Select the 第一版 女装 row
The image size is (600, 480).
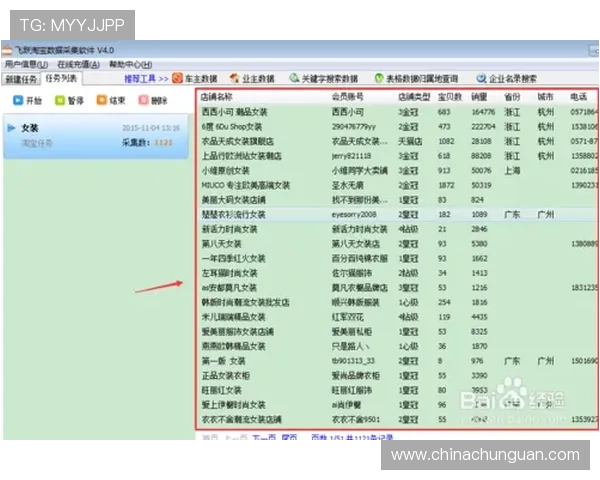pos(397,361)
